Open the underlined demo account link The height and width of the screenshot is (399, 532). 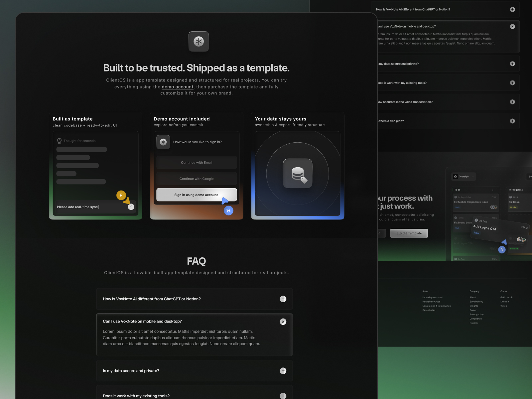click(178, 87)
